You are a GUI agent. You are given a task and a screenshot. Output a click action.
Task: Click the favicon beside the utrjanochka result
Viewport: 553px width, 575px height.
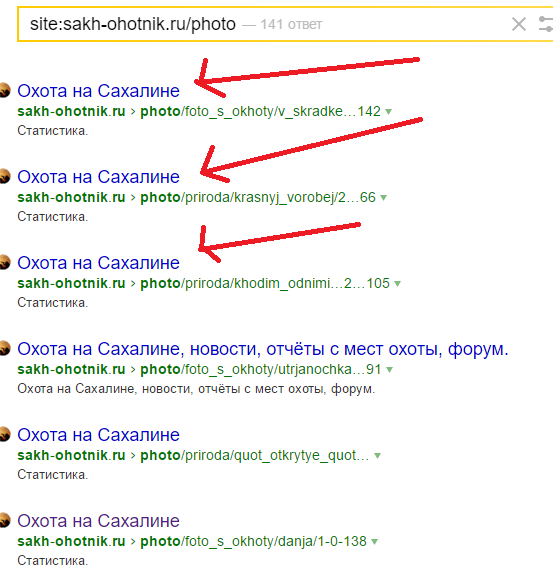[x=5, y=348]
